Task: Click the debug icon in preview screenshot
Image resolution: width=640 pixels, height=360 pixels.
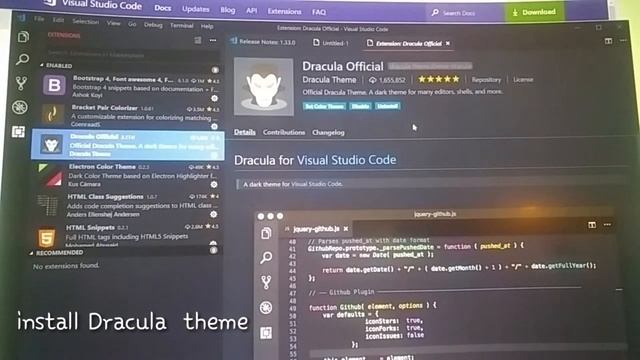Action: [x=266, y=307]
